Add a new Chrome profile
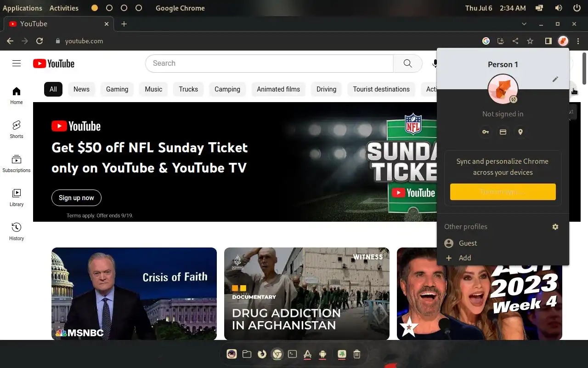The image size is (588, 368). tap(503, 258)
